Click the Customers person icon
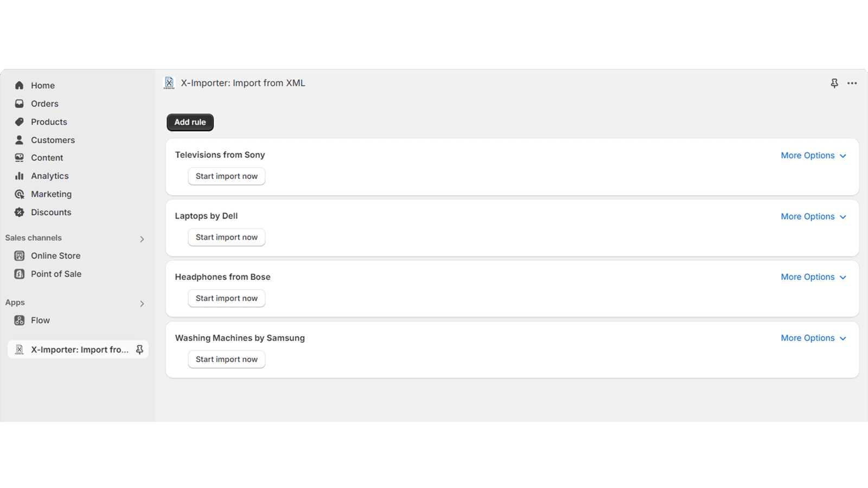The width and height of the screenshot is (868, 488). [x=20, y=140]
